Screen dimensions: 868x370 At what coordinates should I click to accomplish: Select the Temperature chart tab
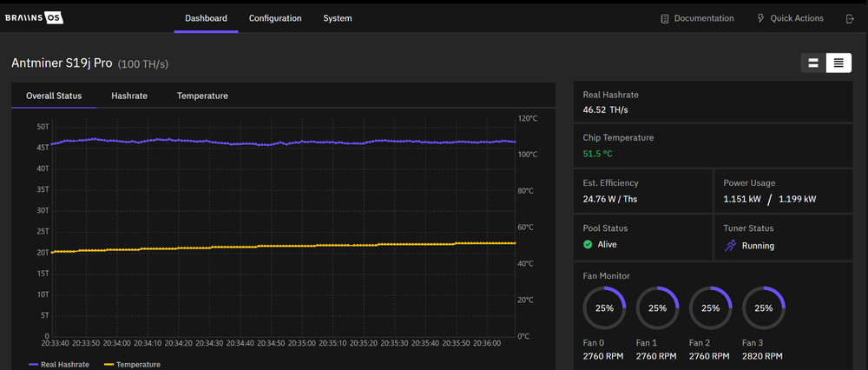tap(202, 96)
